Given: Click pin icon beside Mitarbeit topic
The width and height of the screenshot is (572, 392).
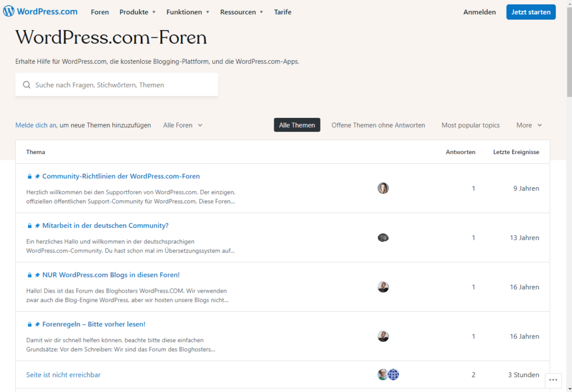Looking at the screenshot, I should tap(37, 226).
